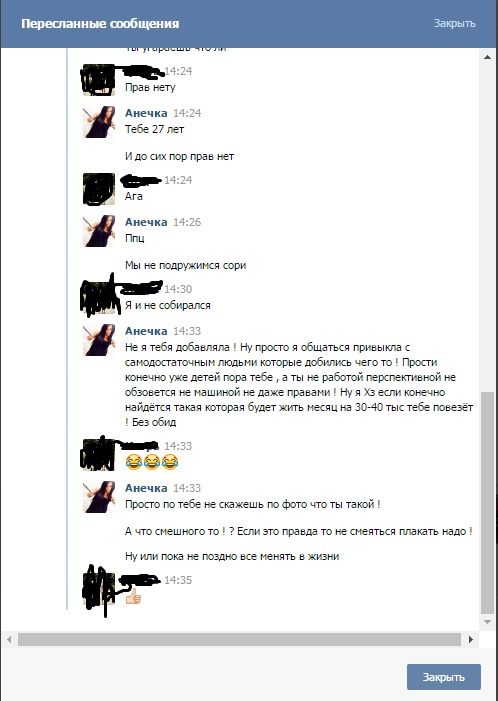Image resolution: width=498 pixels, height=701 pixels.
Task: Open Анечка's avatar next to "Тебе 27 лет"
Action: click(x=99, y=122)
